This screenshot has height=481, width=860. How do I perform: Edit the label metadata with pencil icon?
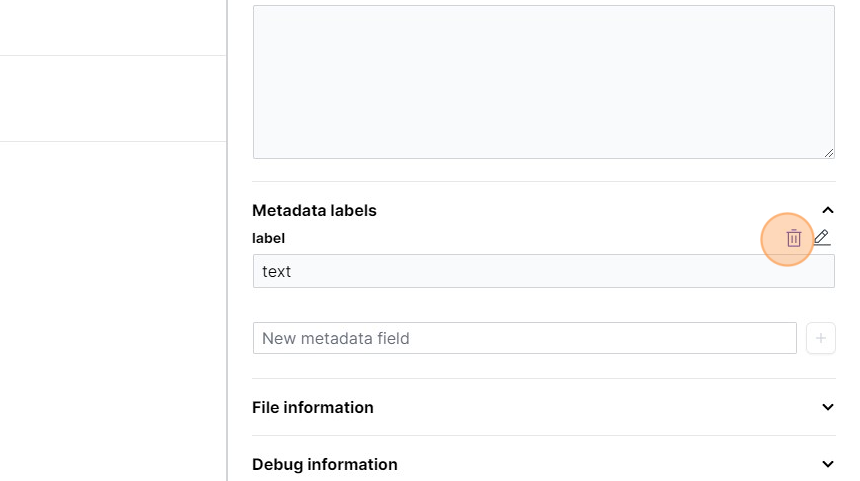tap(821, 237)
